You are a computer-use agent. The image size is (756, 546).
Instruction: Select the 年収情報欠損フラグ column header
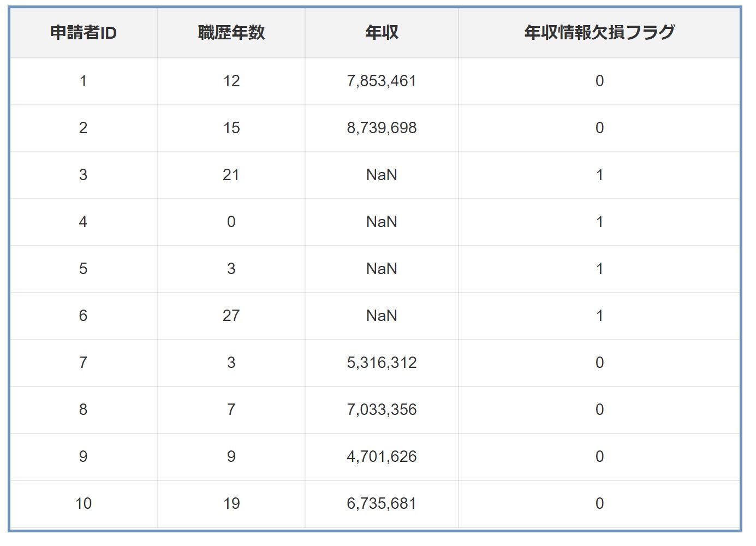pos(599,33)
